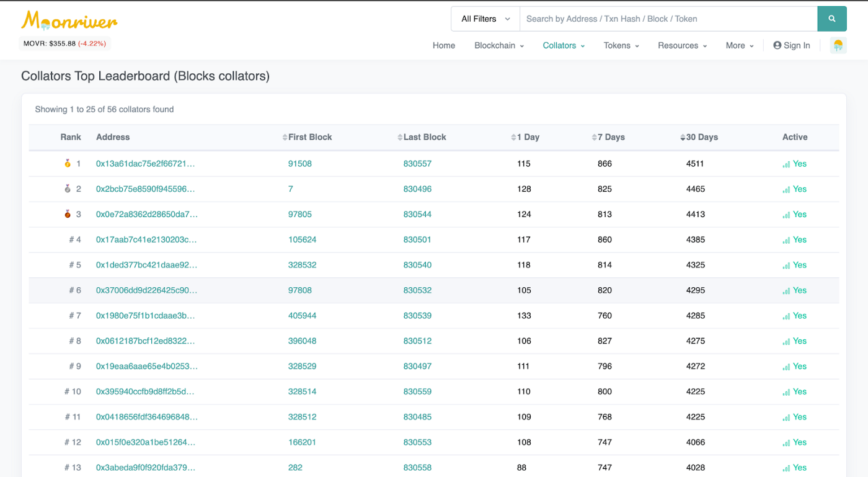Open address 0x19eaa6aae65e4b0253…

[x=147, y=366]
